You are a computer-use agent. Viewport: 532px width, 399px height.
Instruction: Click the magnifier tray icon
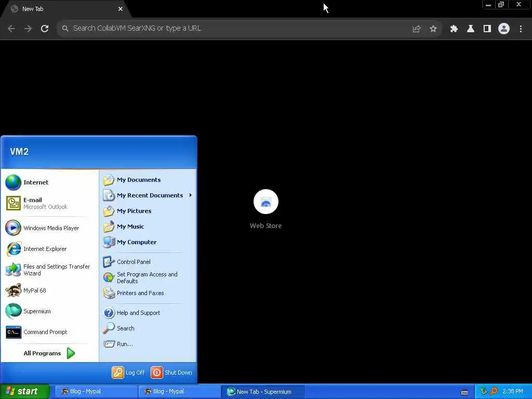pos(494,392)
